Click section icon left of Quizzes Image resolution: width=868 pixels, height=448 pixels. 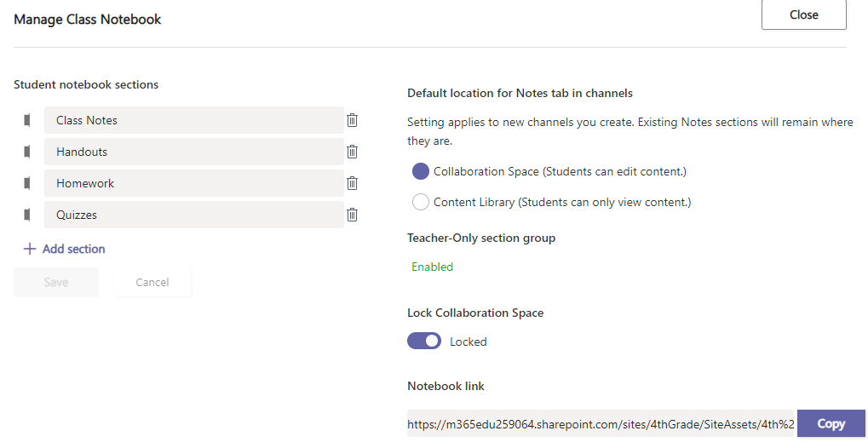point(27,215)
